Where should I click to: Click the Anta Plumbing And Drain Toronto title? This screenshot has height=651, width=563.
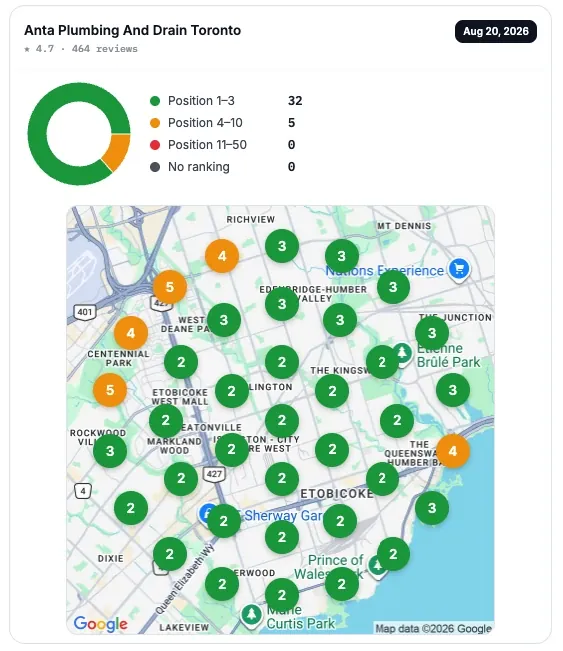coord(132,30)
